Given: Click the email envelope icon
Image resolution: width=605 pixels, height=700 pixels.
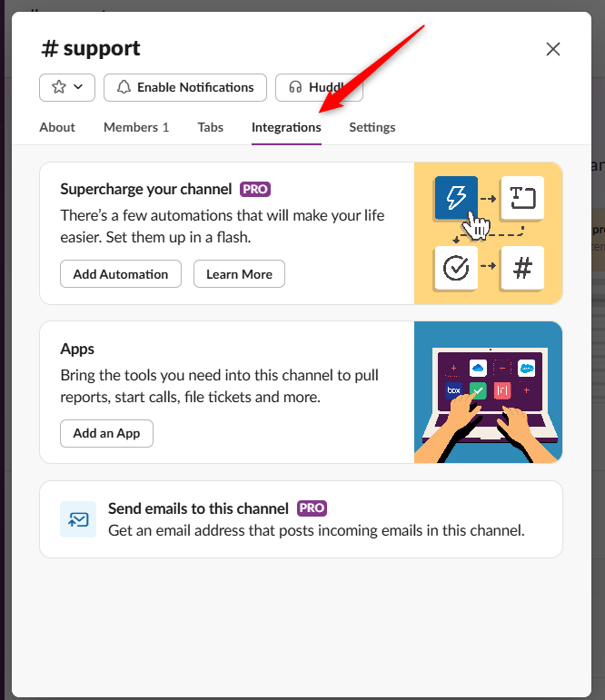Looking at the screenshot, I should (78, 519).
